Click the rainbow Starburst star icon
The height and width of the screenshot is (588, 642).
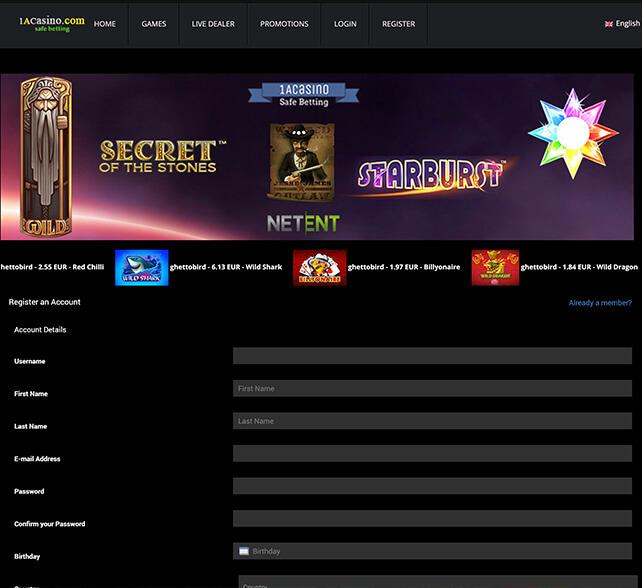point(573,133)
